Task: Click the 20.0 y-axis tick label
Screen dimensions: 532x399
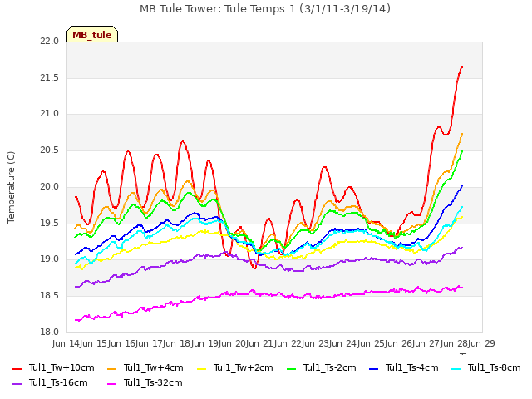Action: 50,186
